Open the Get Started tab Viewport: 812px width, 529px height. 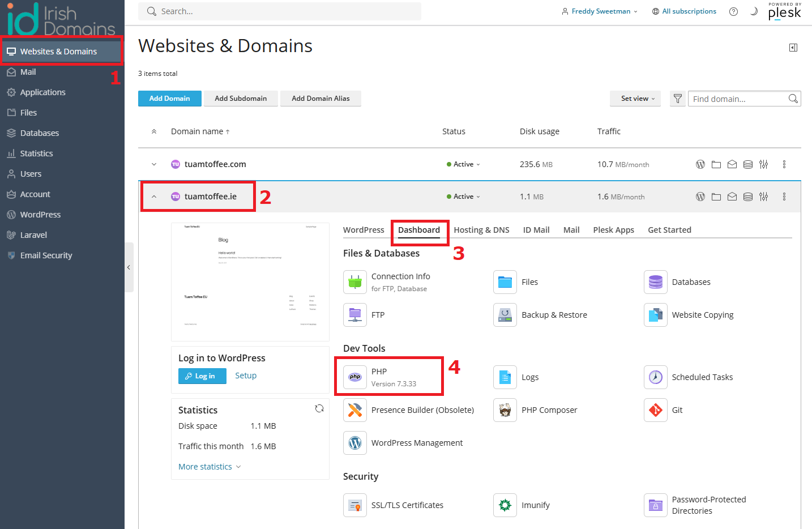[x=669, y=230]
